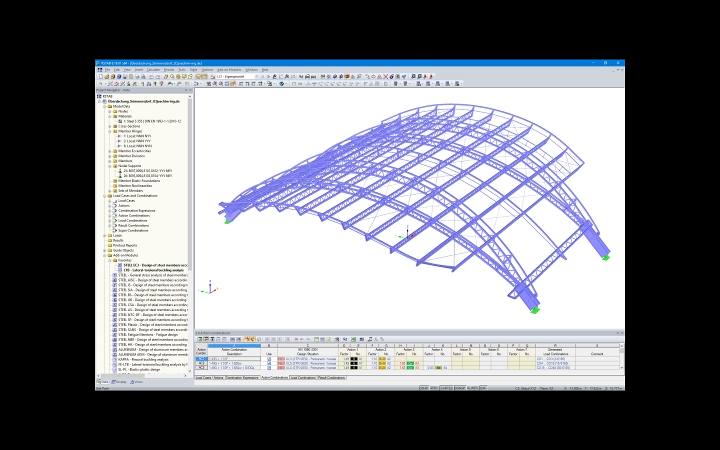The height and width of the screenshot is (450, 720).
Task: Go to next load case arrow
Action: (269, 77)
